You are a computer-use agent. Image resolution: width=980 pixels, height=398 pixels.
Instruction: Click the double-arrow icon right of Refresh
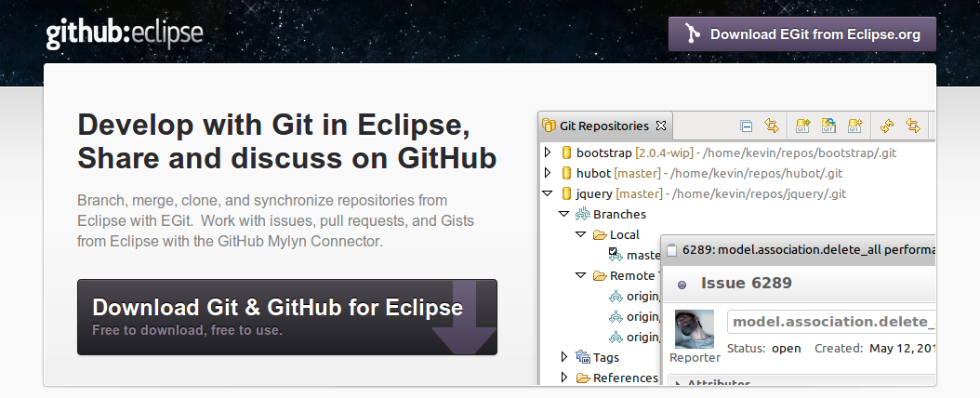[913, 126]
